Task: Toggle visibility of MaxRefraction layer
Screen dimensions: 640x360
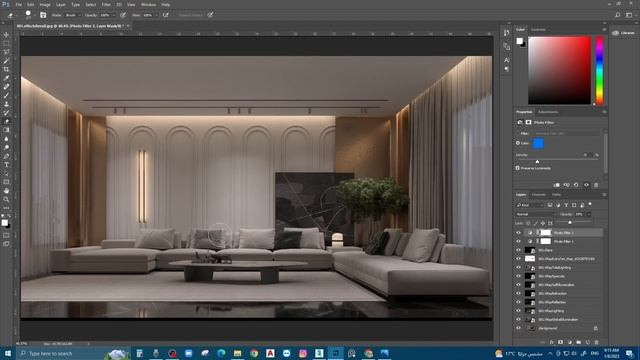Action: [518, 293]
